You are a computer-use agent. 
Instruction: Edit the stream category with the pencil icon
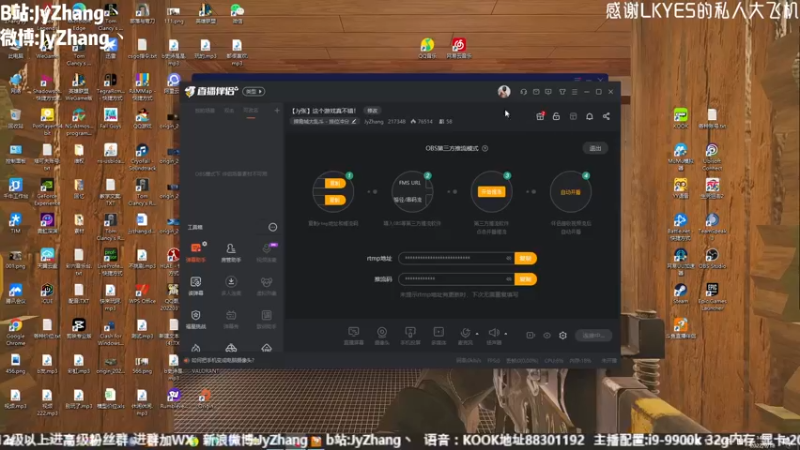click(354, 121)
